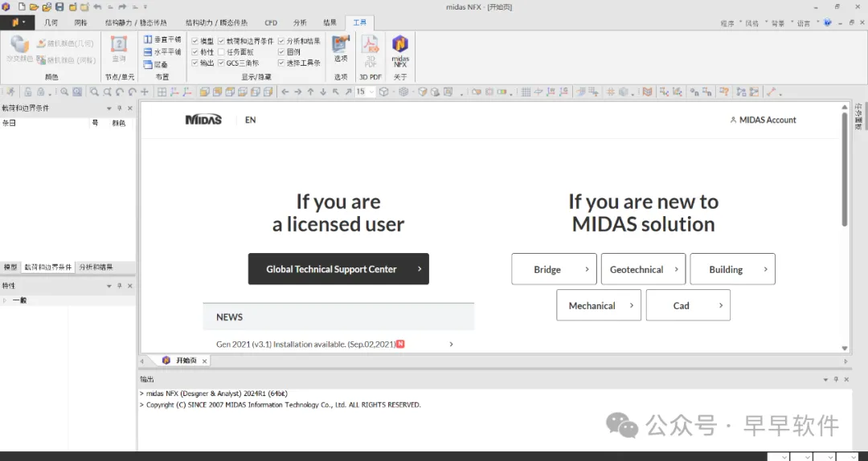Uncheck the 图例 legend checkbox
The width and height of the screenshot is (868, 461).
point(281,52)
